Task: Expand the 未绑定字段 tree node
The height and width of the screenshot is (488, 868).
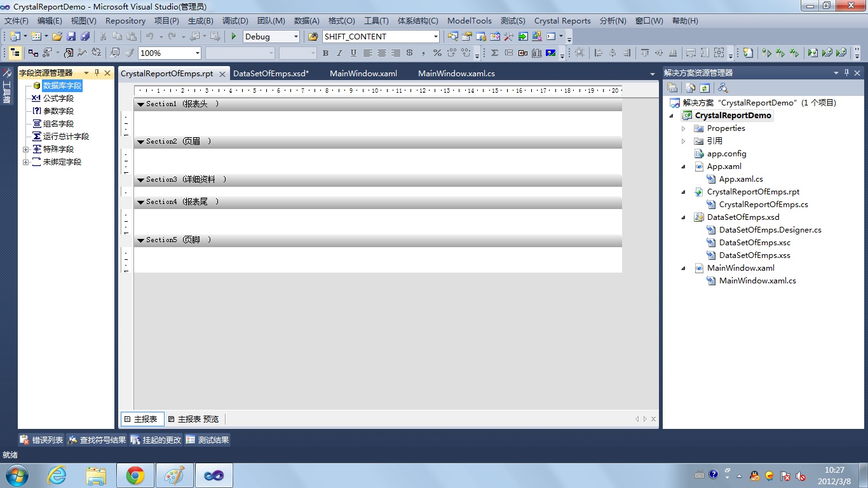Action: (26, 162)
